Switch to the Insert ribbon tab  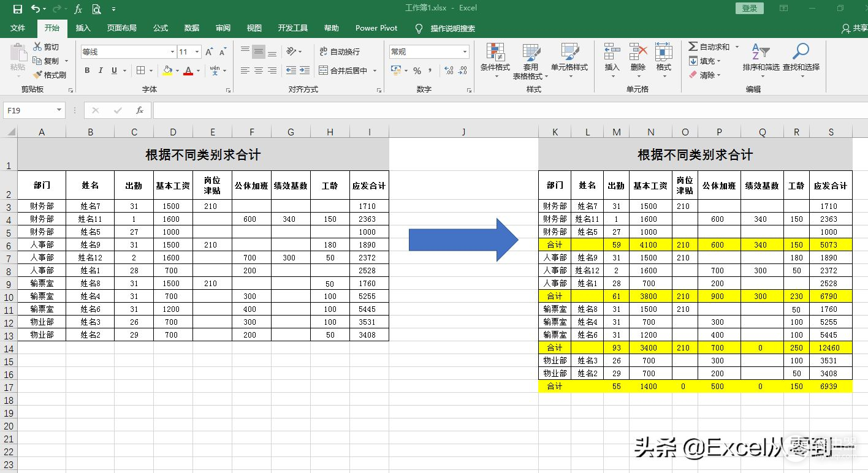click(83, 28)
